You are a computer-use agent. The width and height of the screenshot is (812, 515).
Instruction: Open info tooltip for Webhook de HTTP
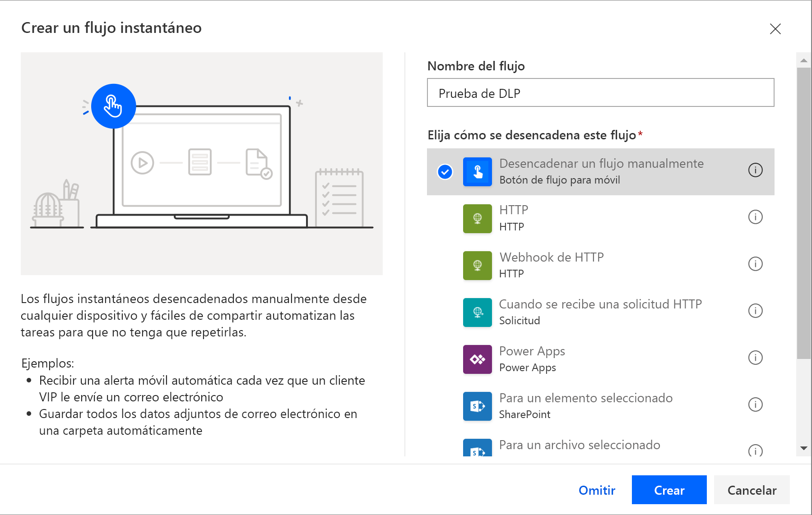(756, 264)
